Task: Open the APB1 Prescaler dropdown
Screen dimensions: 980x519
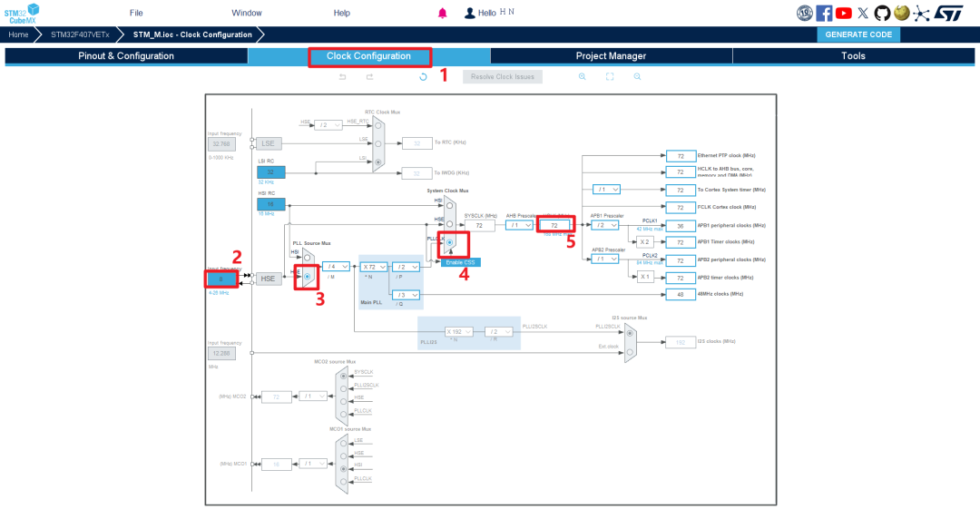Action: click(605, 225)
